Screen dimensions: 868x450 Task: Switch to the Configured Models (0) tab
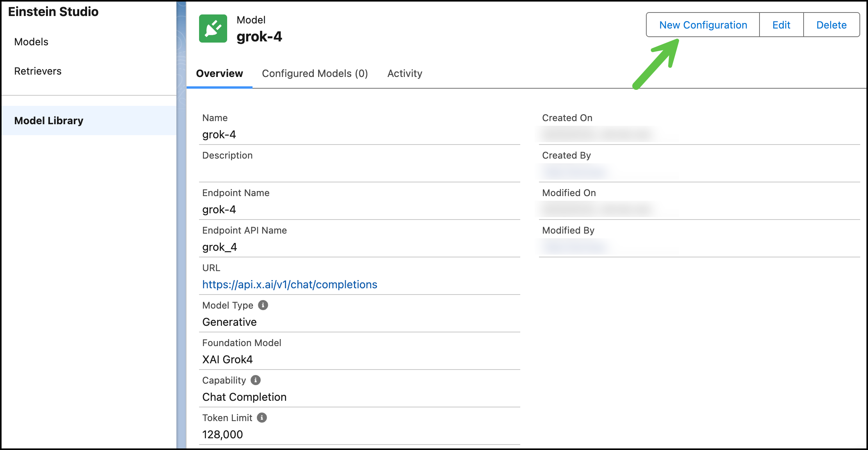[x=315, y=73]
